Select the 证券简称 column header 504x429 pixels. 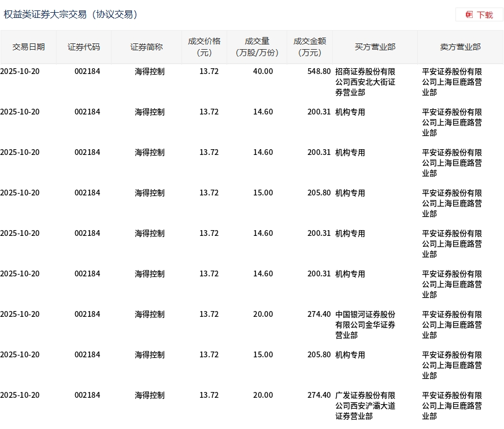click(x=146, y=47)
